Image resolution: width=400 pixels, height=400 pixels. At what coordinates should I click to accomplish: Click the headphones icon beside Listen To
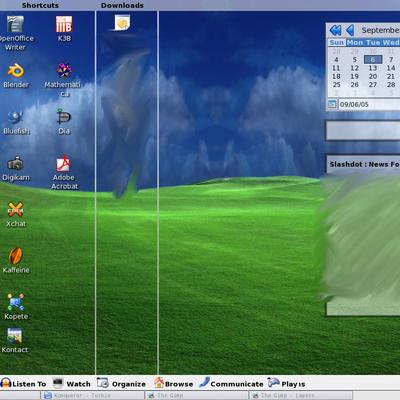pyautogui.click(x=6, y=383)
